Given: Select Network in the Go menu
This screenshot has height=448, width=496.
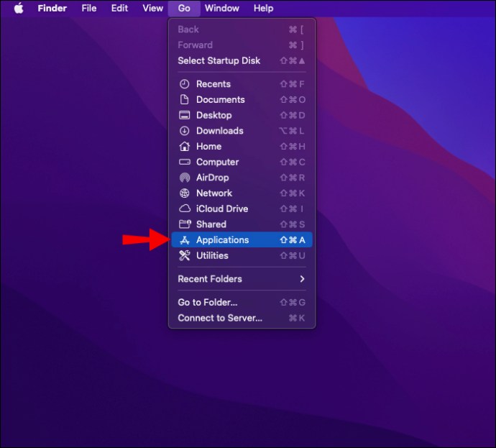Looking at the screenshot, I should tap(242, 193).
